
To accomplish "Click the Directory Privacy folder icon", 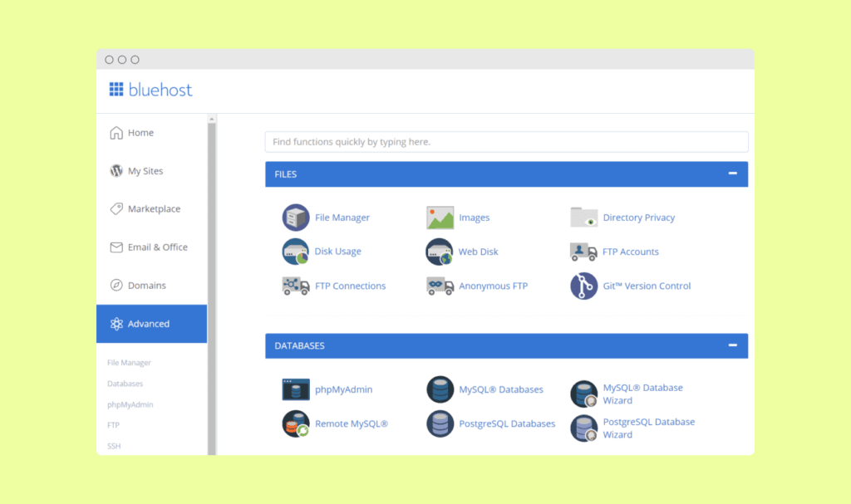I will pos(584,218).
